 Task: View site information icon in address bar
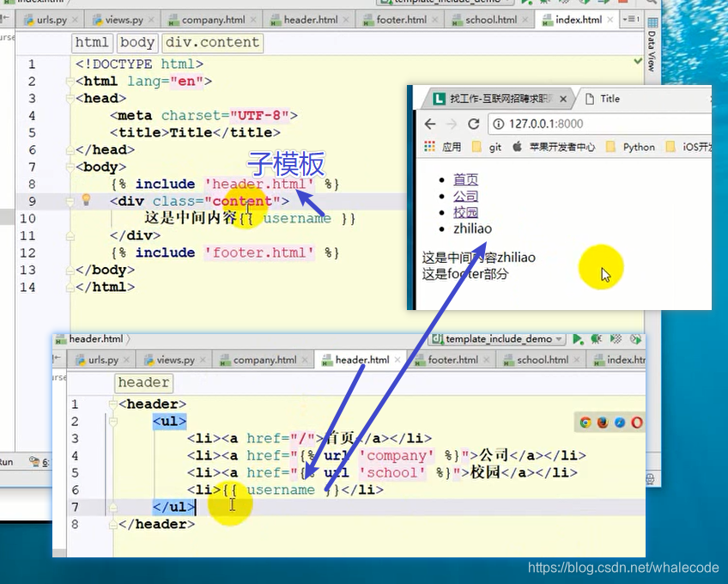498,124
